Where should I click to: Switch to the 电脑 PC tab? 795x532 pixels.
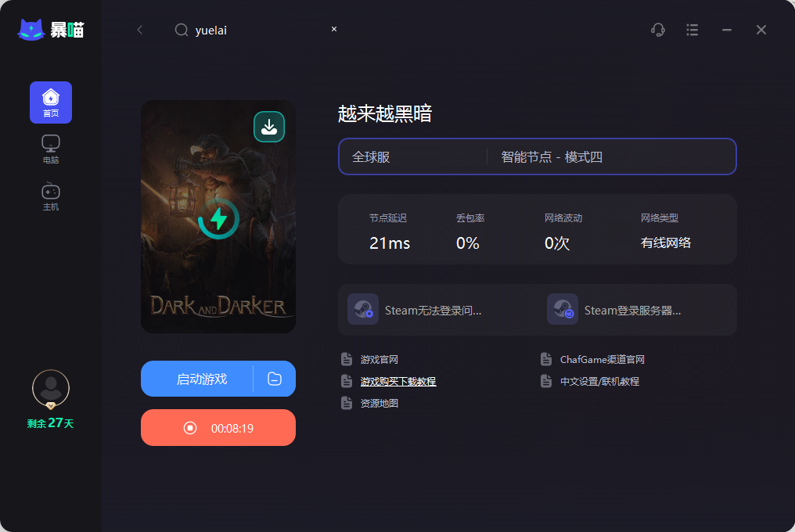(x=51, y=149)
